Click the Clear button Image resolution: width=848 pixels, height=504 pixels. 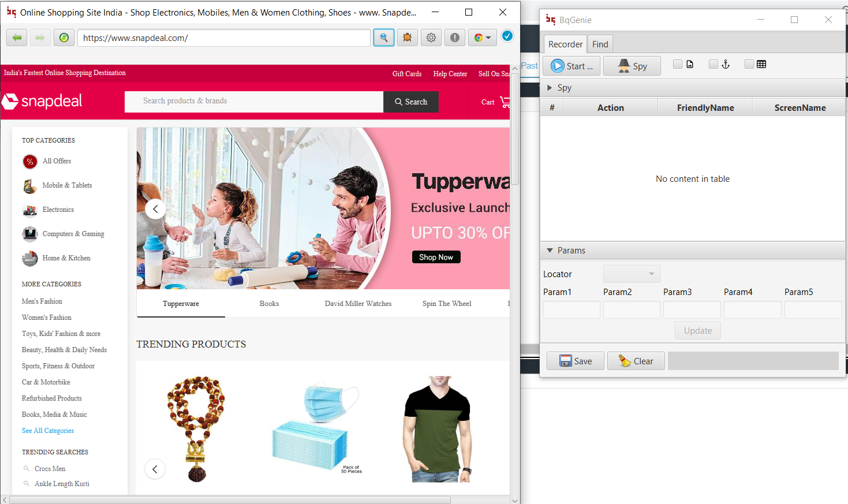636,361
